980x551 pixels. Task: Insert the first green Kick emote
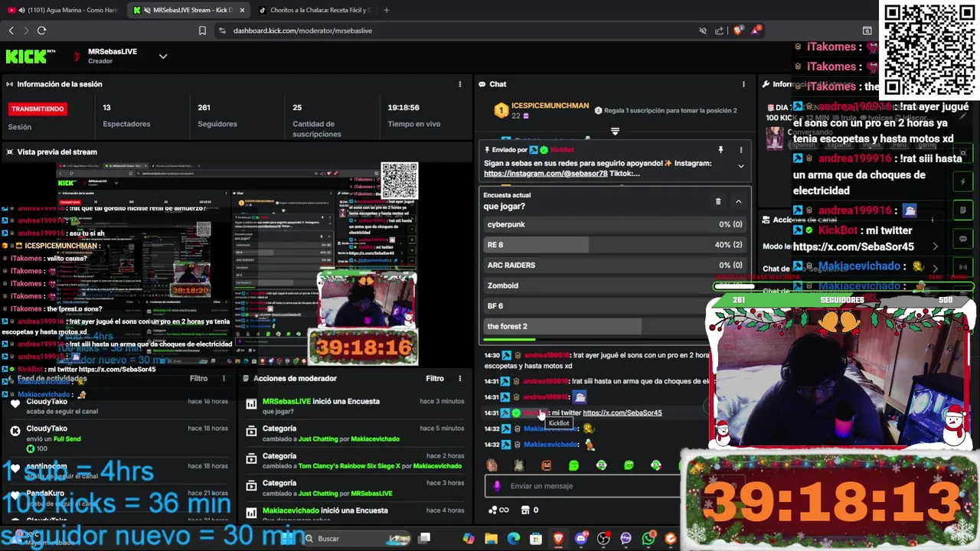573,465
